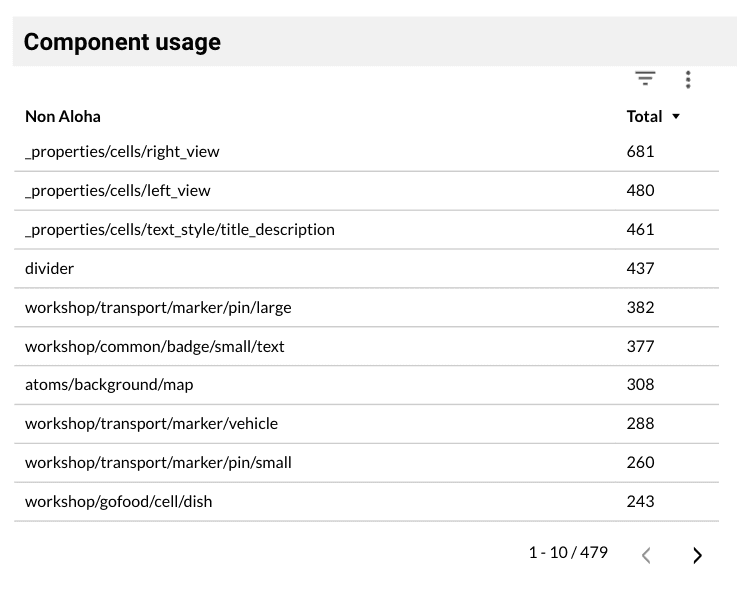Click the Component usage title
This screenshot has height=593, width=737.
tap(122, 42)
